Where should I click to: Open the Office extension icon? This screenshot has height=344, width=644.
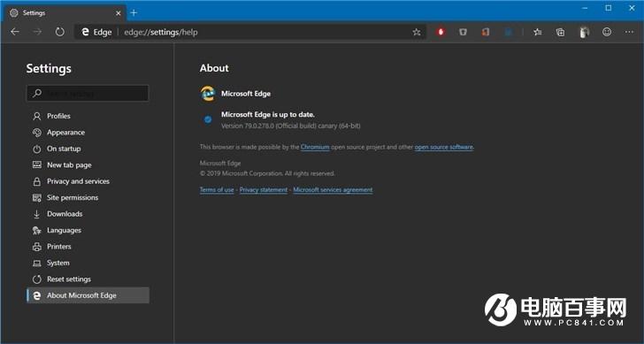486,32
